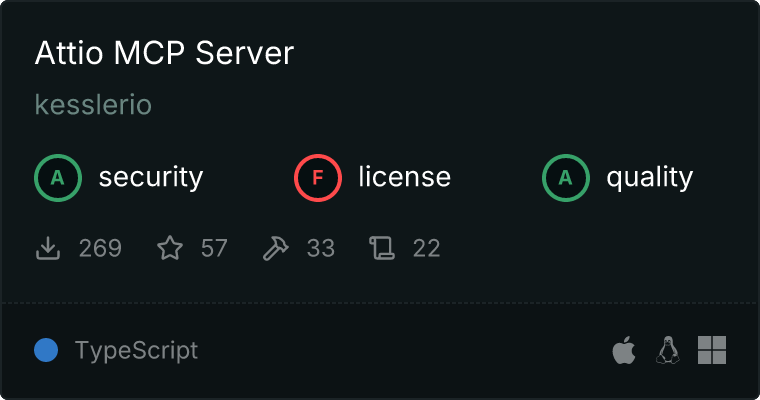
Task: Click the red license grade F badge
Action: [x=318, y=178]
